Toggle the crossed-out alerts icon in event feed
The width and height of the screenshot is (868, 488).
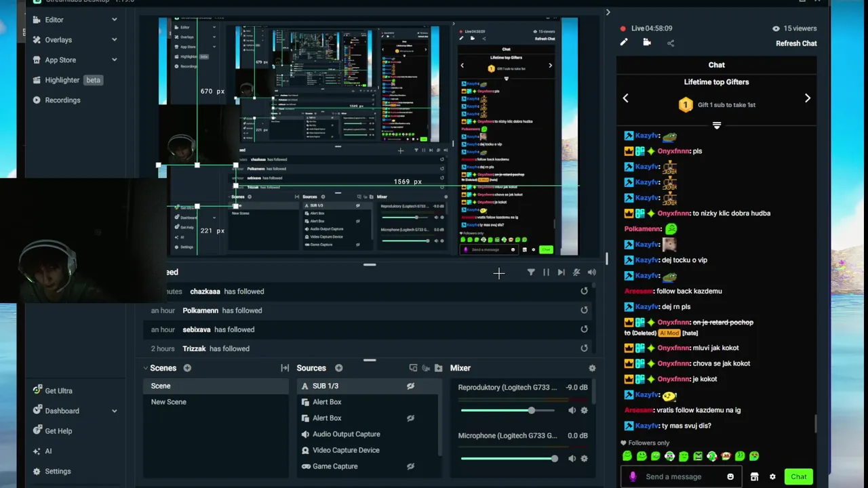click(x=576, y=272)
